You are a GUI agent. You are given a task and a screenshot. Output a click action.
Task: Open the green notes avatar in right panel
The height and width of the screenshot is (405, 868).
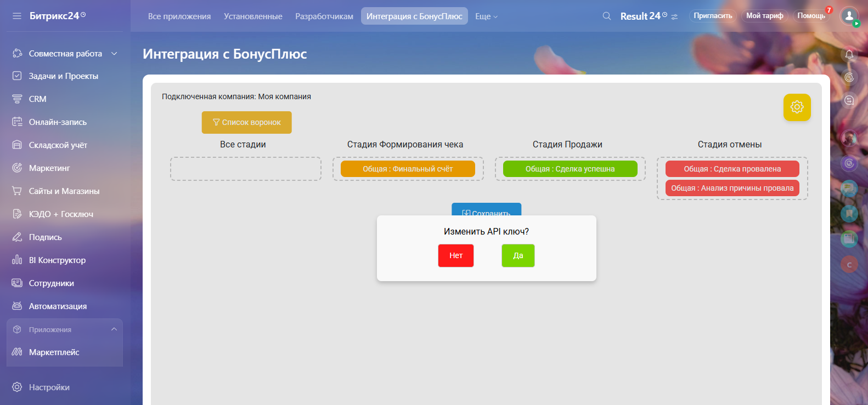pyautogui.click(x=849, y=239)
